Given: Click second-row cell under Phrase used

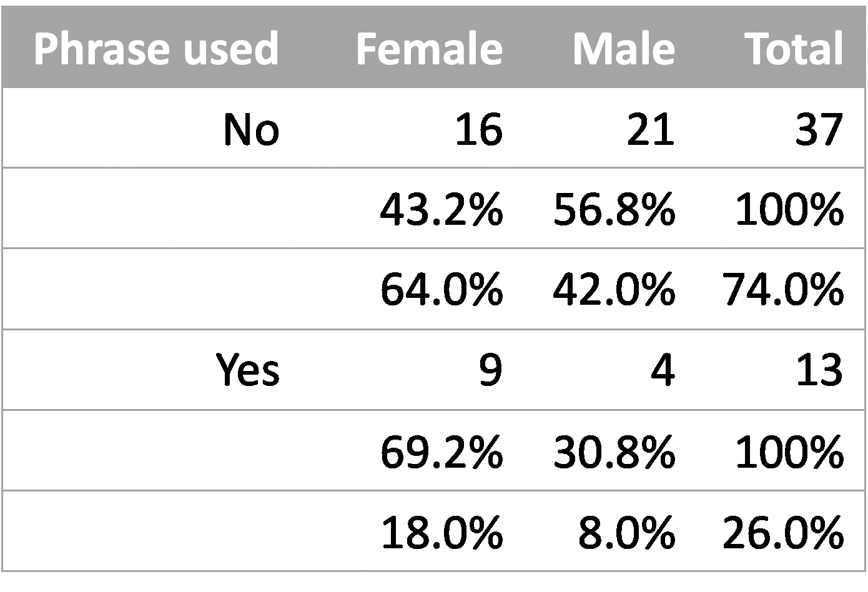Looking at the screenshot, I should pyautogui.click(x=156, y=208).
